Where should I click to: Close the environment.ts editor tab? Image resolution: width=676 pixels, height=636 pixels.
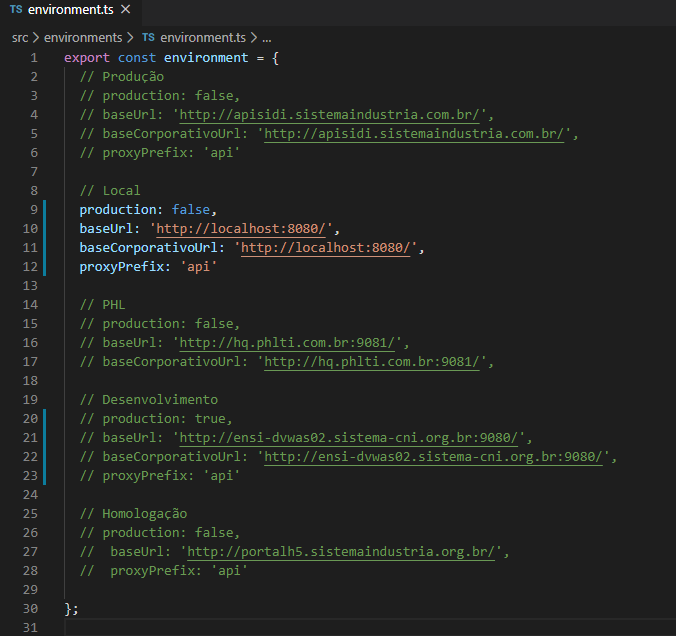pos(124,11)
